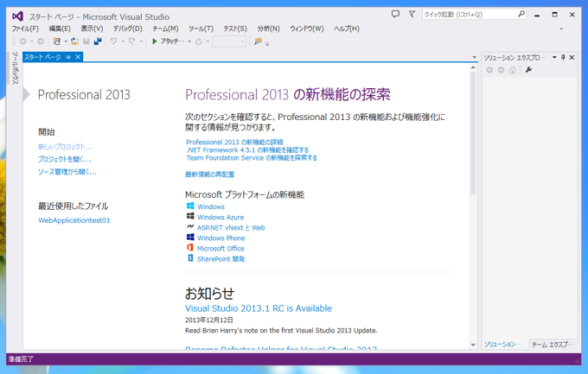Click the green Start debugging arrow
Viewport: 588px width, 374px height.
[x=154, y=41]
